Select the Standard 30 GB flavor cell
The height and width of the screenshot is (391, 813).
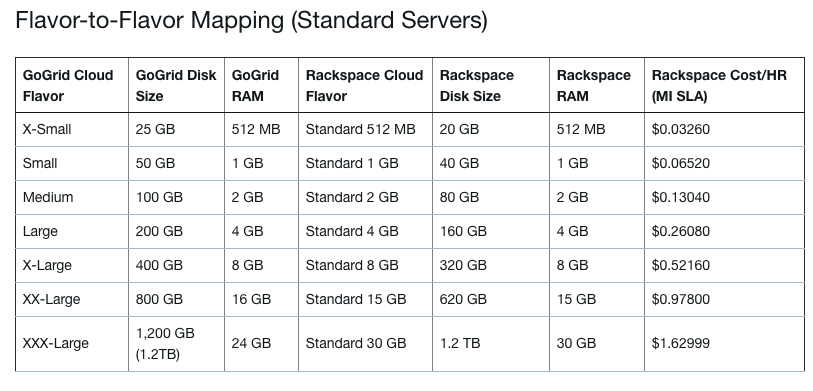[x=366, y=344]
